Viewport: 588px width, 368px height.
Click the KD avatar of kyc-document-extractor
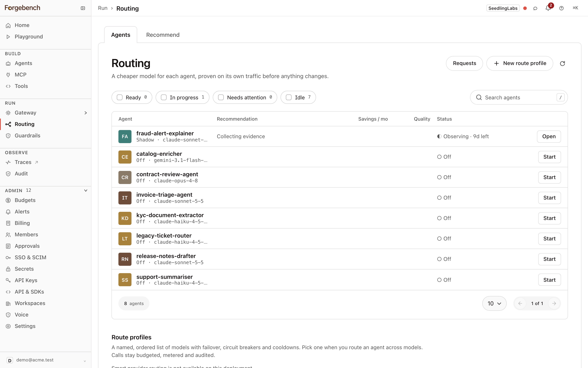125,218
